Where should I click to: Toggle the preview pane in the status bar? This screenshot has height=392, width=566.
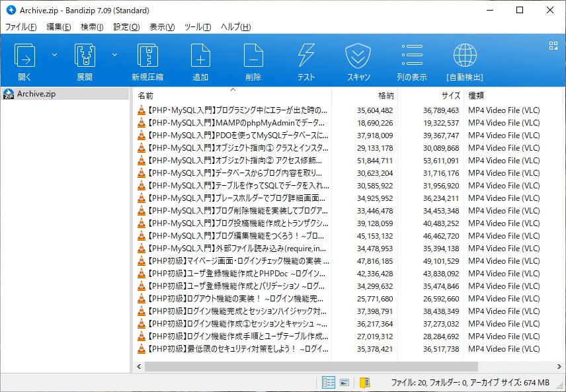coord(344,383)
